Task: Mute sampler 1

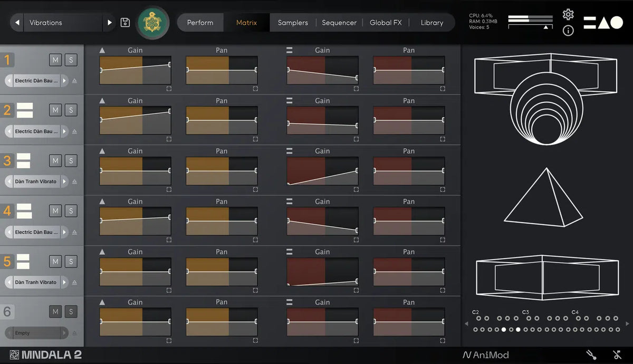Action: pyautogui.click(x=55, y=60)
